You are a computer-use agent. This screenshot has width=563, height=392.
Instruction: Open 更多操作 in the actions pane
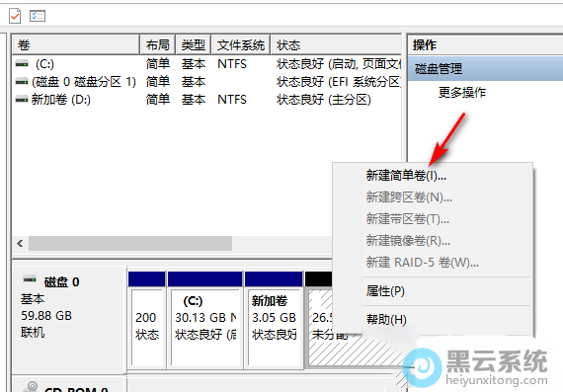tap(462, 93)
